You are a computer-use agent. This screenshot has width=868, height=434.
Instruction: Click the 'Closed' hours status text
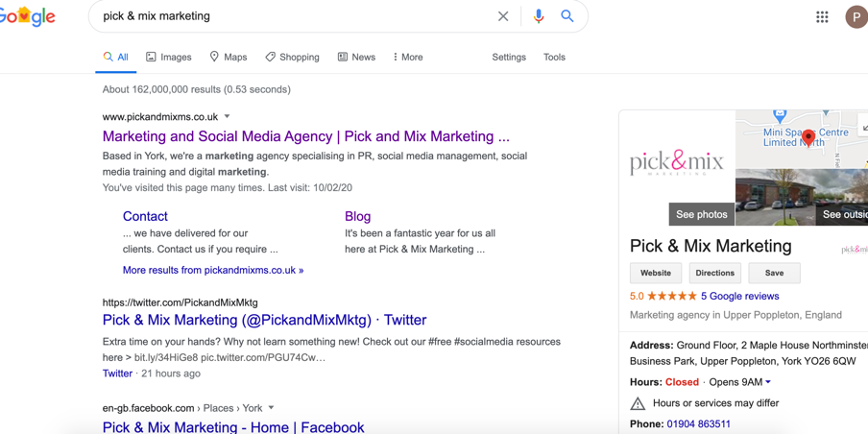[x=682, y=382]
